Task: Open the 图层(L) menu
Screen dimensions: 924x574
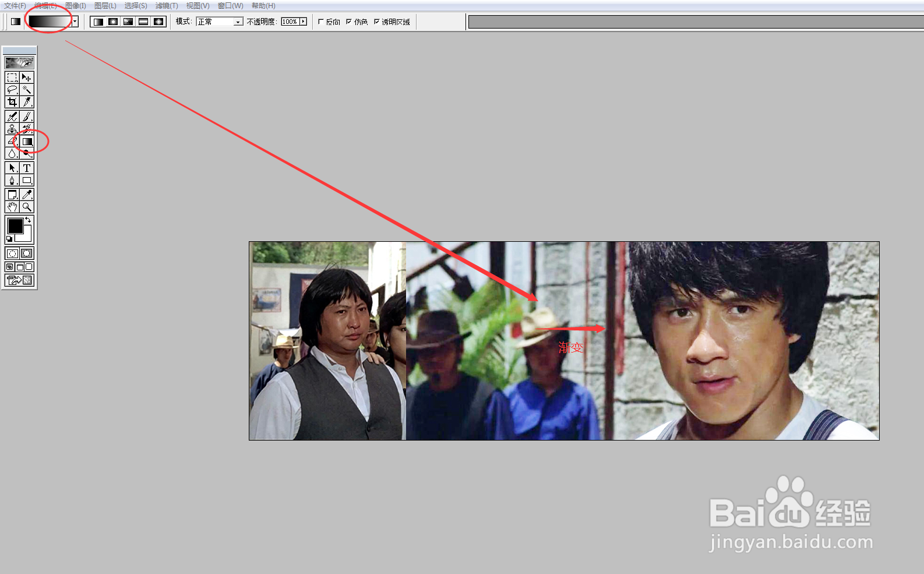Action: pyautogui.click(x=105, y=6)
